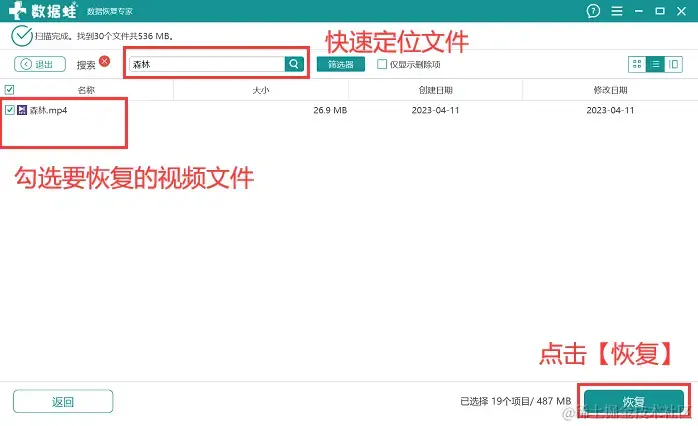Click the 已选择 19个项目/ 487 MB status text
This screenshot has width=698, height=426.
[x=515, y=401]
